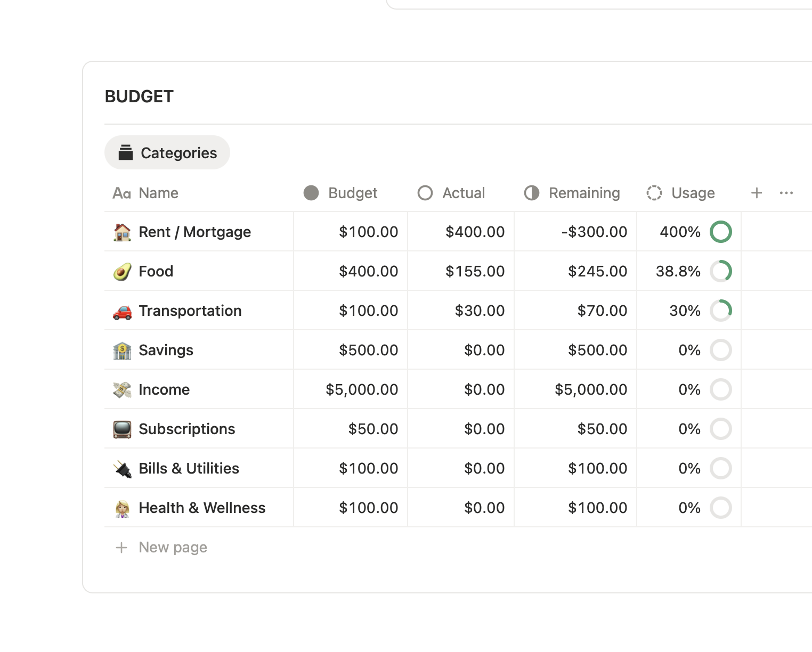Switch to the Categories view
The image size is (812, 652).
pyautogui.click(x=167, y=152)
